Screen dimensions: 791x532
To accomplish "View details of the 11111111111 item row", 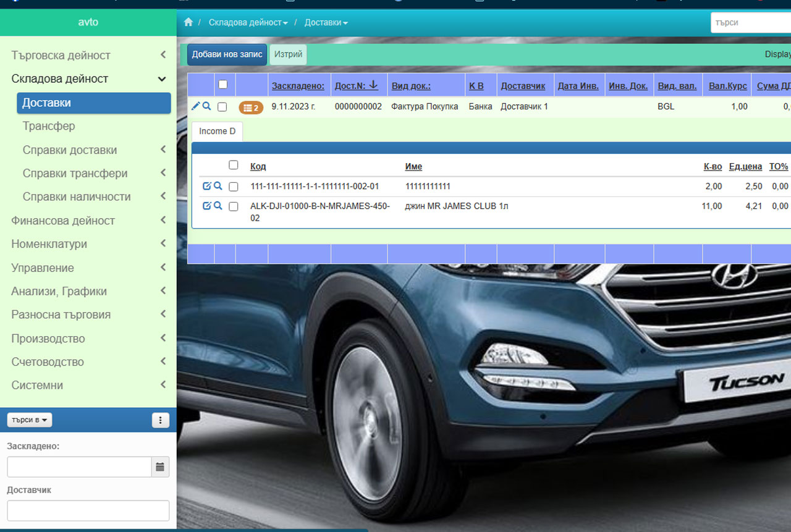I will coord(218,186).
